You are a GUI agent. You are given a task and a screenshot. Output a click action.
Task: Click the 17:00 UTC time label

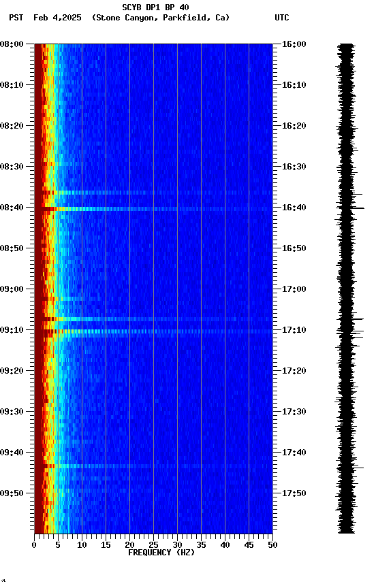(x=294, y=289)
